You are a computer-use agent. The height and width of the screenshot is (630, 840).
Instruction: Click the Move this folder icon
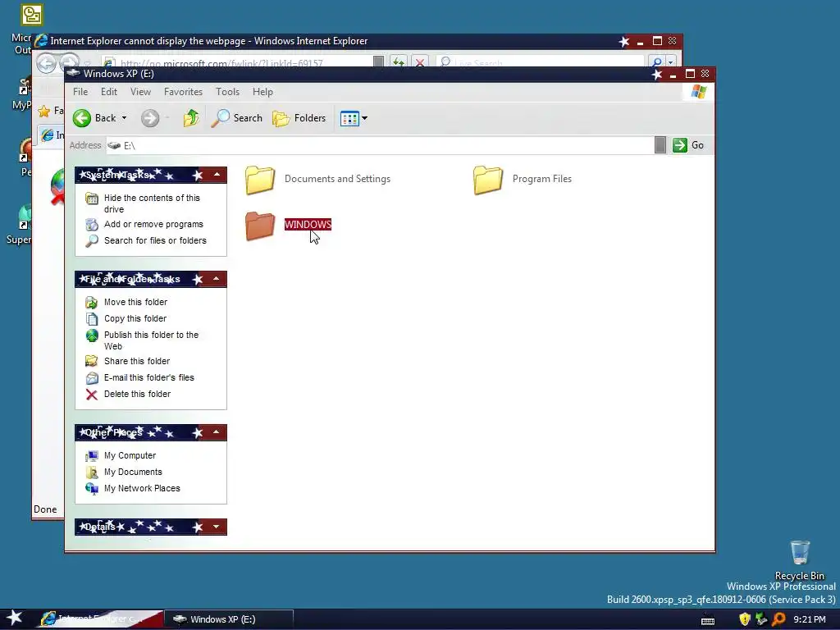coord(92,303)
